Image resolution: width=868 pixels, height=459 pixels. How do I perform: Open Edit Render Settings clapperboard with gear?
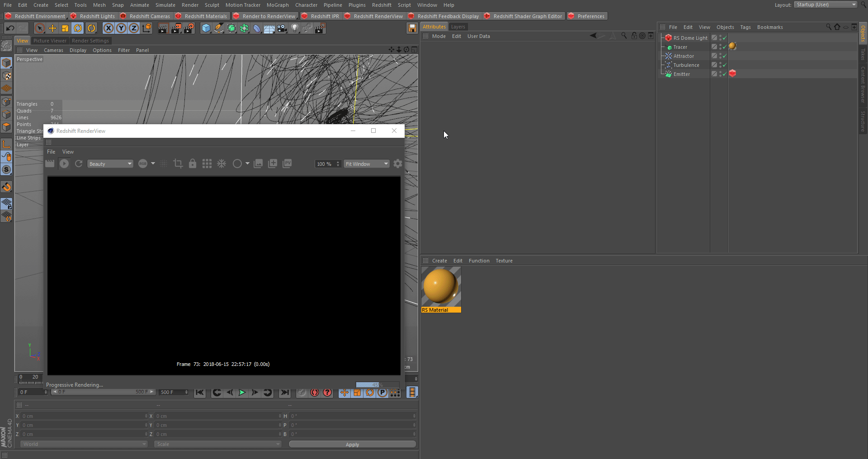pos(189,28)
